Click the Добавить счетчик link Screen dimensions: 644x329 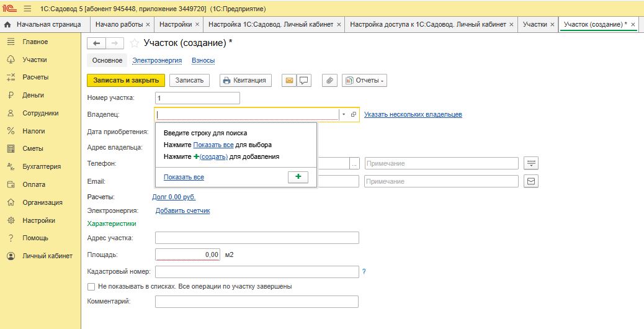183,210
